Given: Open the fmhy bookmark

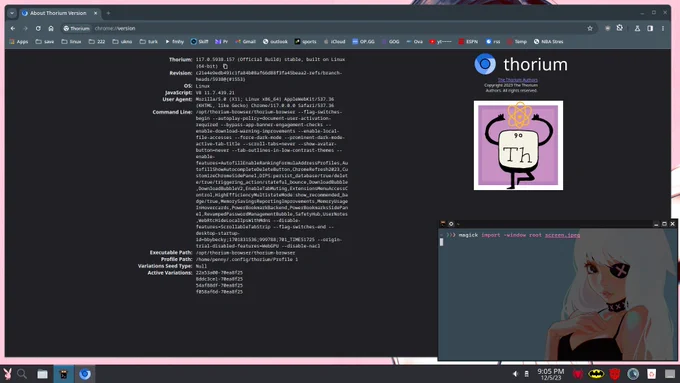Looking at the screenshot, I should pyautogui.click(x=174, y=42).
